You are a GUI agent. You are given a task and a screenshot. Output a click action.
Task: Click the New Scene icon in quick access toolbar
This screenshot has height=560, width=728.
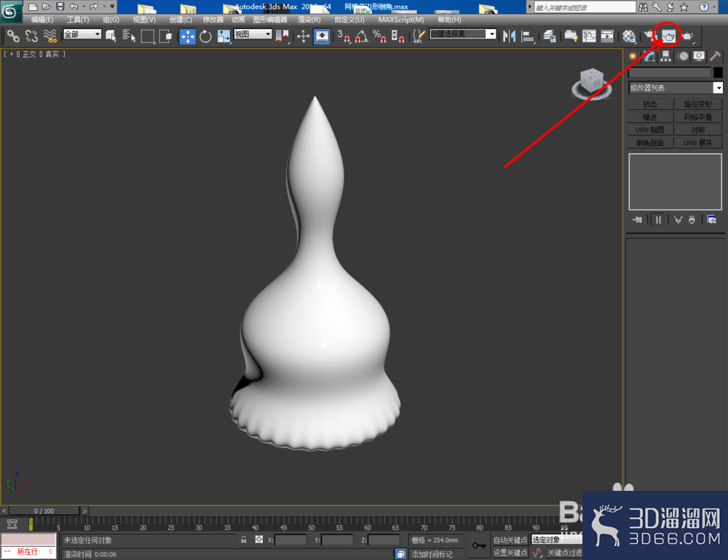(x=33, y=7)
